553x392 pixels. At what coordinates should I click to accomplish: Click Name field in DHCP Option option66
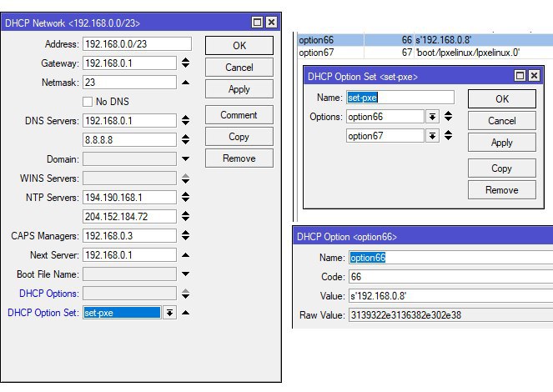coord(450,258)
